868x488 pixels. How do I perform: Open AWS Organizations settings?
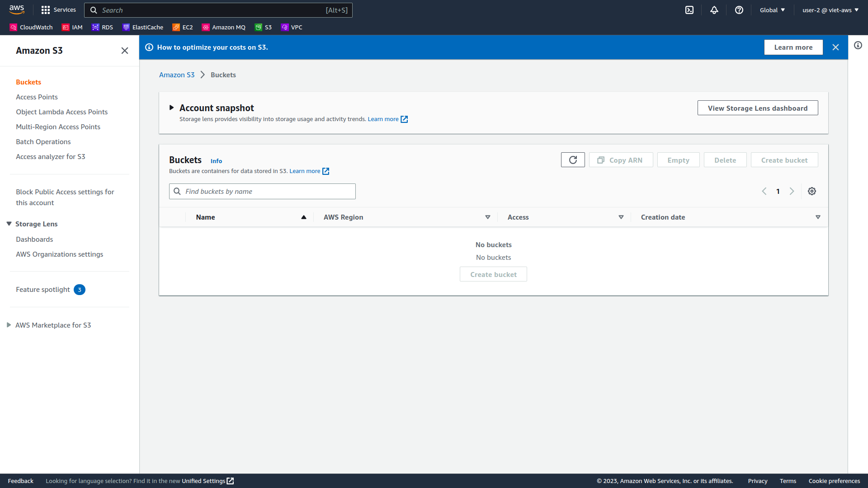click(59, 254)
